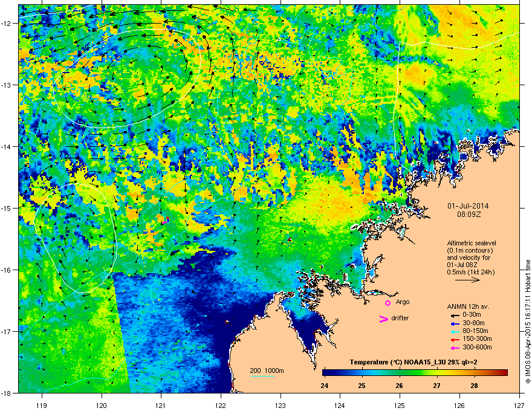The image size is (532, 411).
Task: Click the '0-30m' depth label
Action: click(x=472, y=315)
